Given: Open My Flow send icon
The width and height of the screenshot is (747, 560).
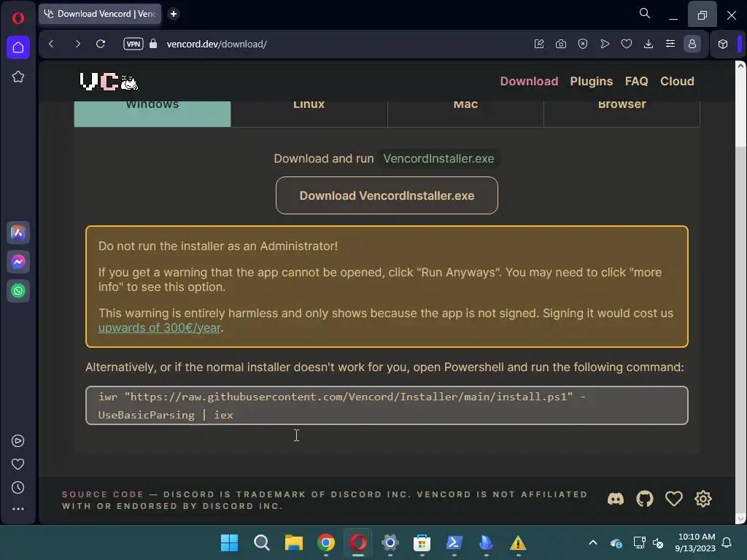Looking at the screenshot, I should (605, 44).
